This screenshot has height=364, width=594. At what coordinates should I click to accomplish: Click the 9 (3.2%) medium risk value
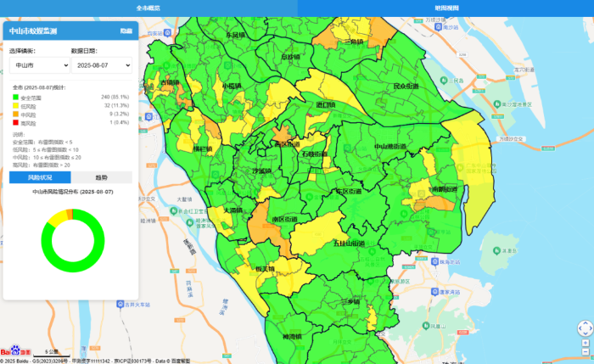click(119, 114)
